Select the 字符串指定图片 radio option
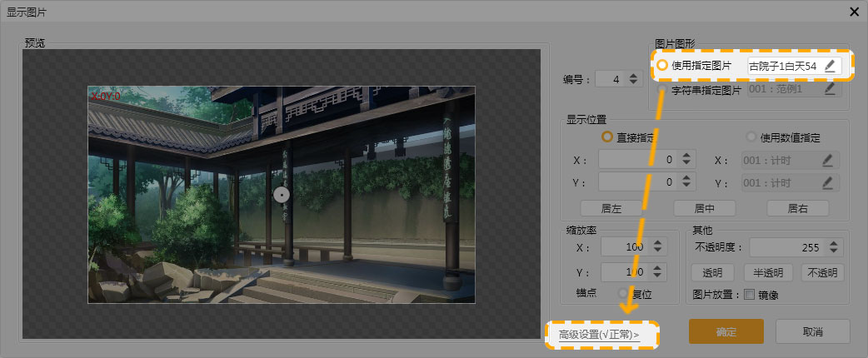This screenshot has width=868, height=358. point(662,89)
